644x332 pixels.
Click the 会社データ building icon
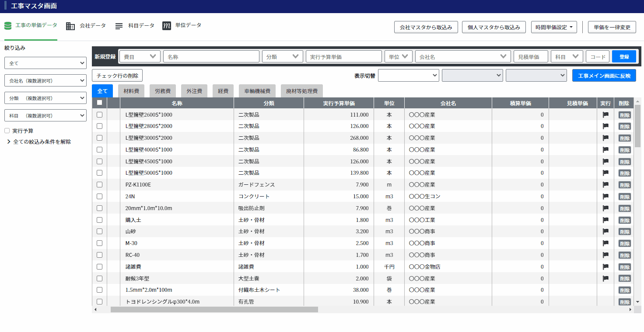pyautogui.click(x=70, y=26)
